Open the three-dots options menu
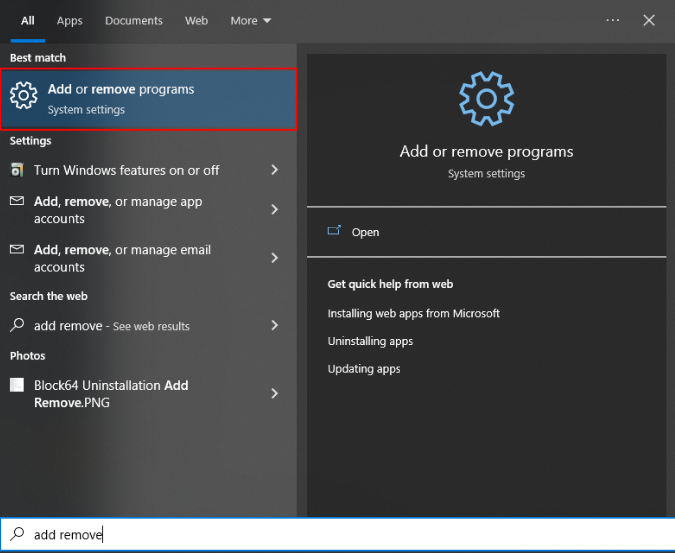The image size is (675, 553). coord(613,20)
